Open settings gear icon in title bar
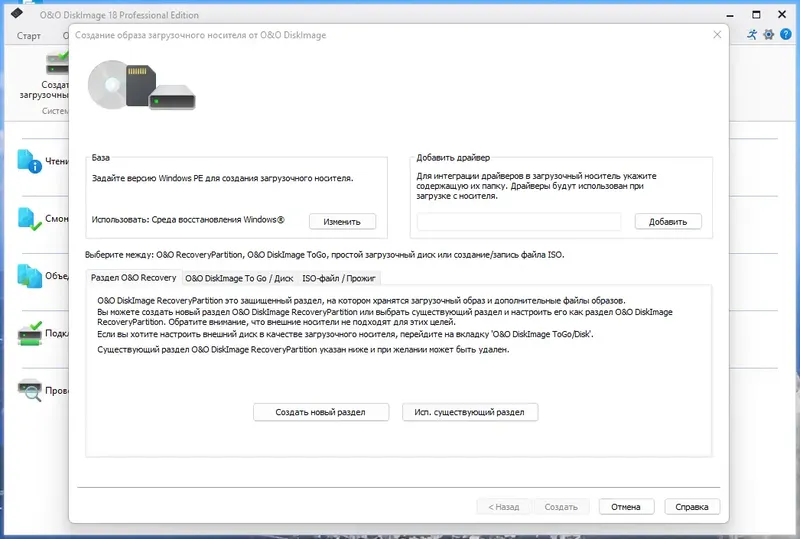This screenshot has width=800, height=539. (768, 35)
